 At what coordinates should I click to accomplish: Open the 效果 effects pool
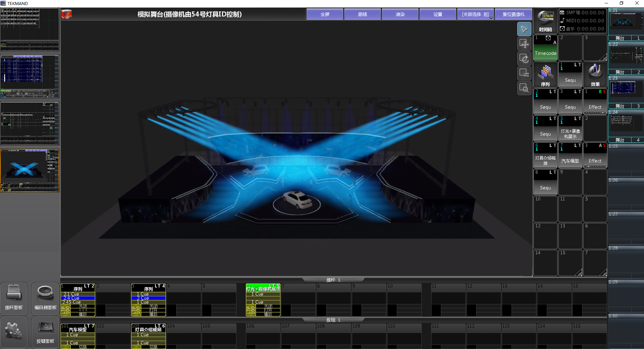click(x=595, y=75)
